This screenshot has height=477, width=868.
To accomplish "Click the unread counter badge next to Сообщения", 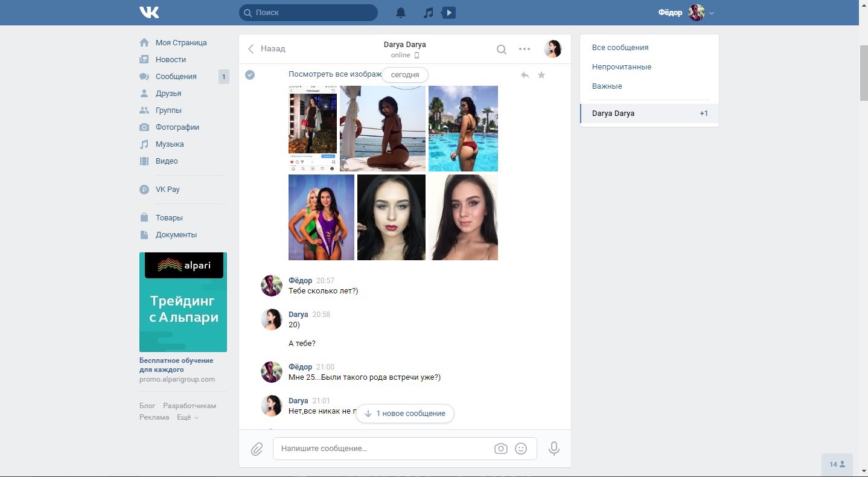I will pyautogui.click(x=224, y=77).
